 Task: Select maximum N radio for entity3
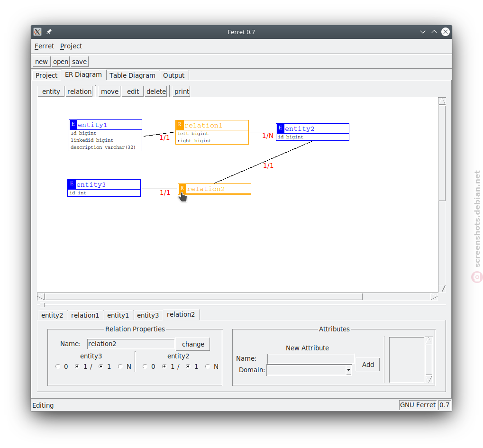(x=120, y=366)
